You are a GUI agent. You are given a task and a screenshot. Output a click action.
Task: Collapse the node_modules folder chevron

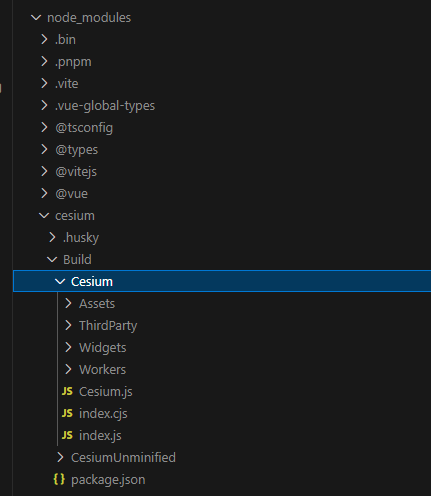click(x=36, y=18)
